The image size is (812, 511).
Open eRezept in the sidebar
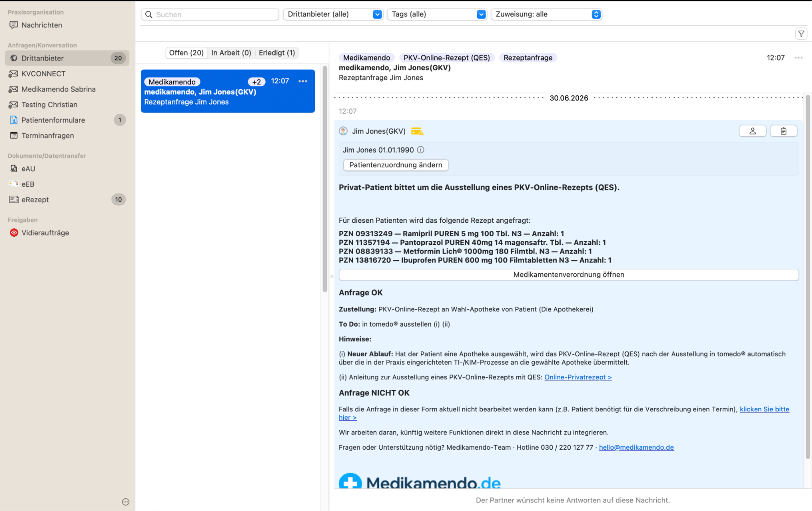(67, 199)
